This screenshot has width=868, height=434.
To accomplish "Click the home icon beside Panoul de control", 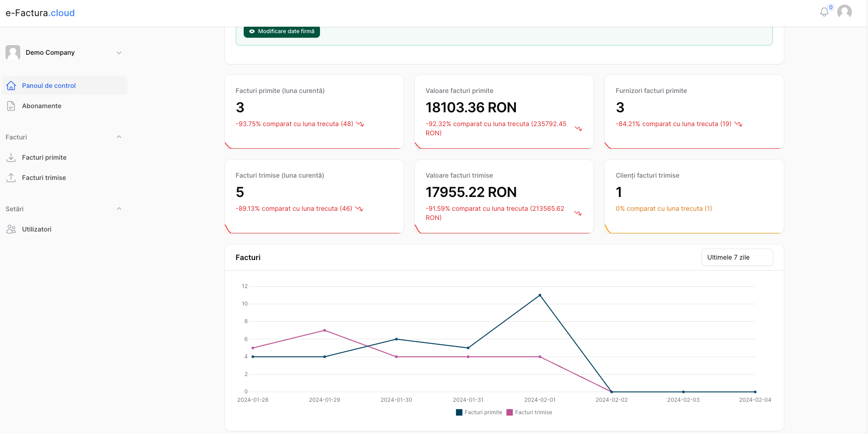I will [x=11, y=86].
